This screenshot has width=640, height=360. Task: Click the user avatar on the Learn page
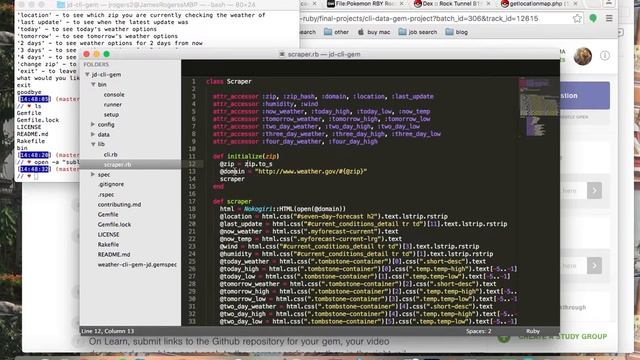(x=582, y=56)
